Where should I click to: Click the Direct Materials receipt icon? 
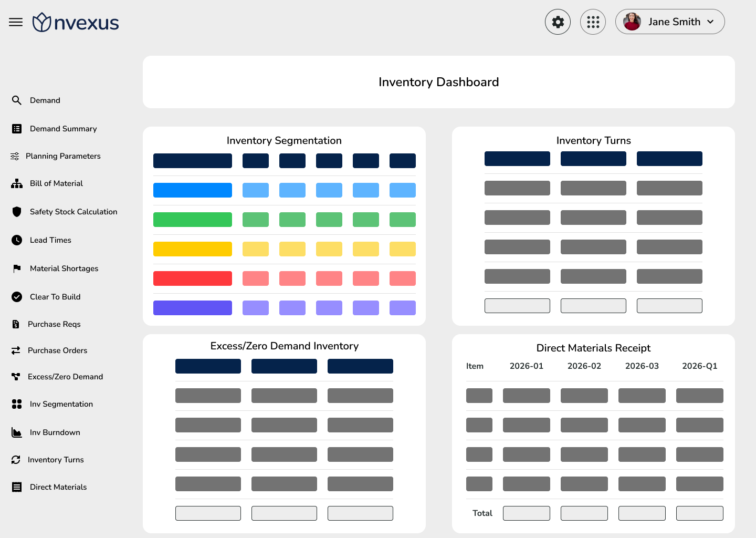17,487
